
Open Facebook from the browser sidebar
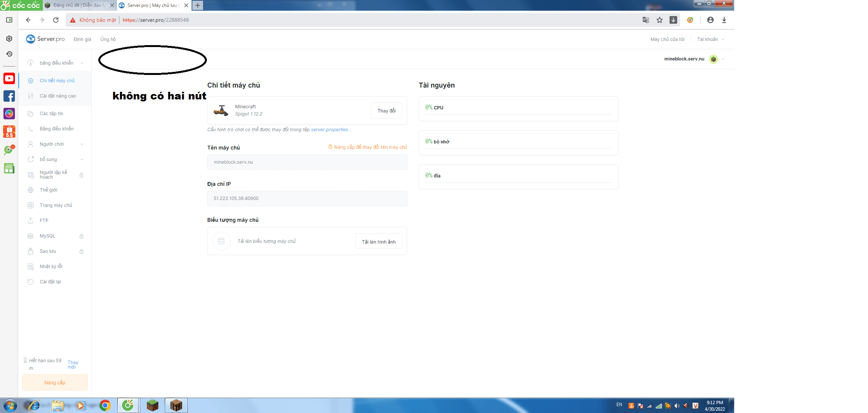tap(9, 96)
